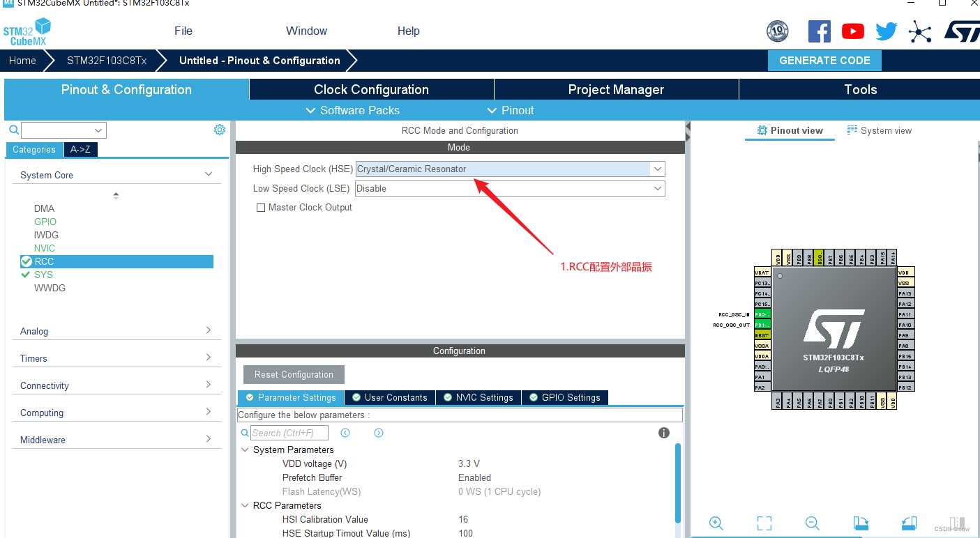Expand the Connectivity category

coord(209,385)
